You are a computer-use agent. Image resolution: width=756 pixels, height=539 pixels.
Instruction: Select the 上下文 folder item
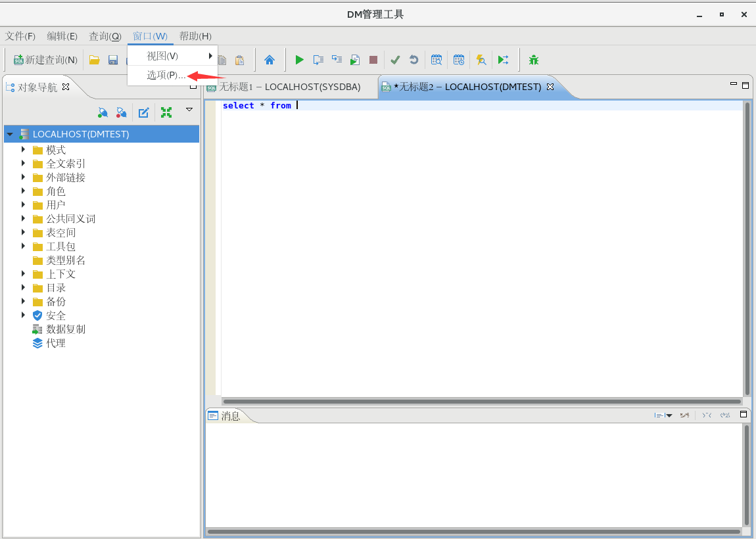(x=54, y=274)
